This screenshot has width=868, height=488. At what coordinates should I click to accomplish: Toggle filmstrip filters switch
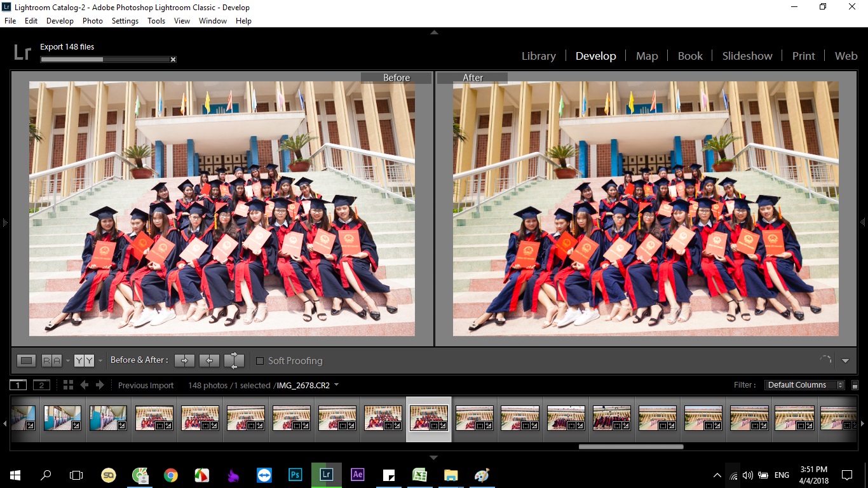pyautogui.click(x=855, y=385)
